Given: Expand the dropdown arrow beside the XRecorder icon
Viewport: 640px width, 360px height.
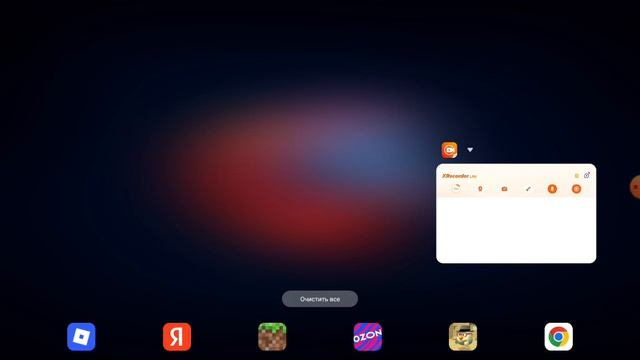Looking at the screenshot, I should (x=470, y=150).
